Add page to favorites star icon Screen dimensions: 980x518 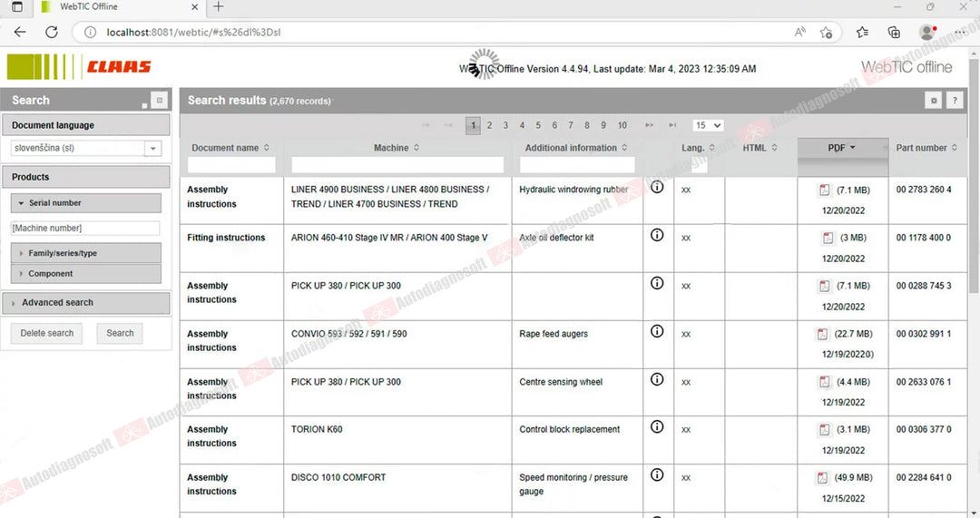pos(827,32)
